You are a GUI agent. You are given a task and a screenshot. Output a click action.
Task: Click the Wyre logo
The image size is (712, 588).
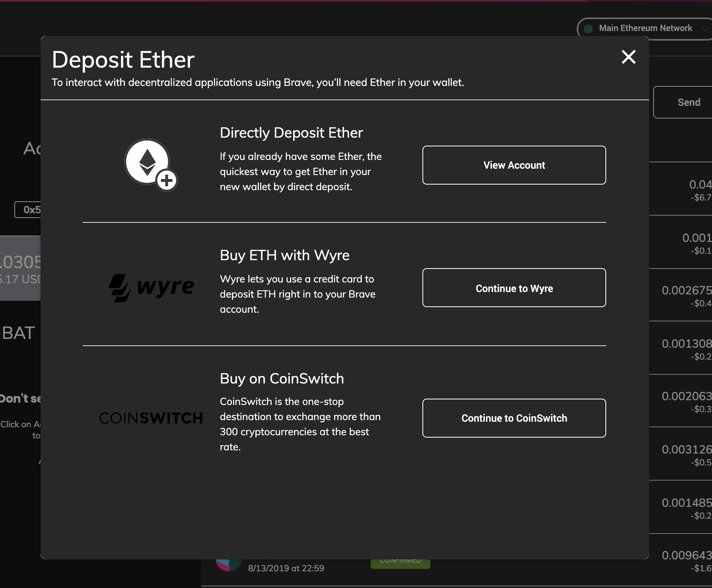(x=151, y=287)
